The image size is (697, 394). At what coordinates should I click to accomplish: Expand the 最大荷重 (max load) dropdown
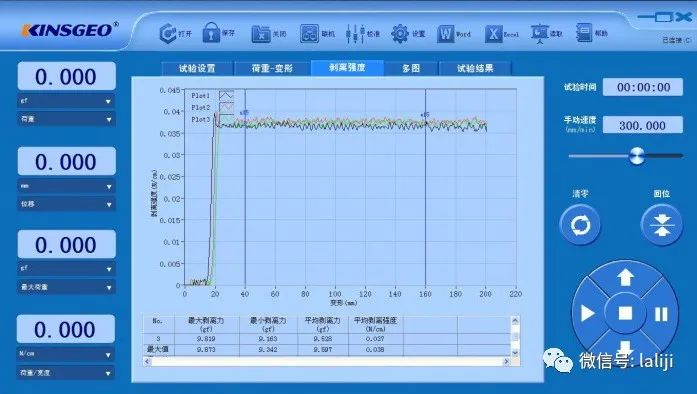click(67, 287)
